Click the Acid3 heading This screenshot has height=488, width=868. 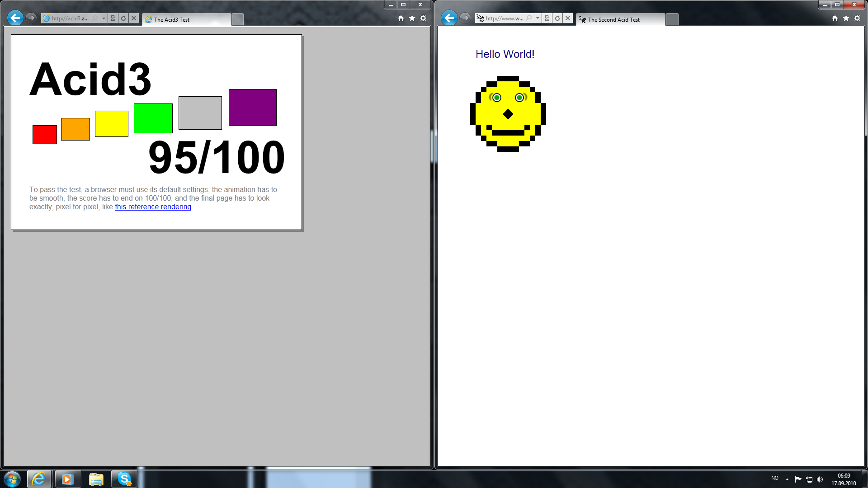coord(90,79)
